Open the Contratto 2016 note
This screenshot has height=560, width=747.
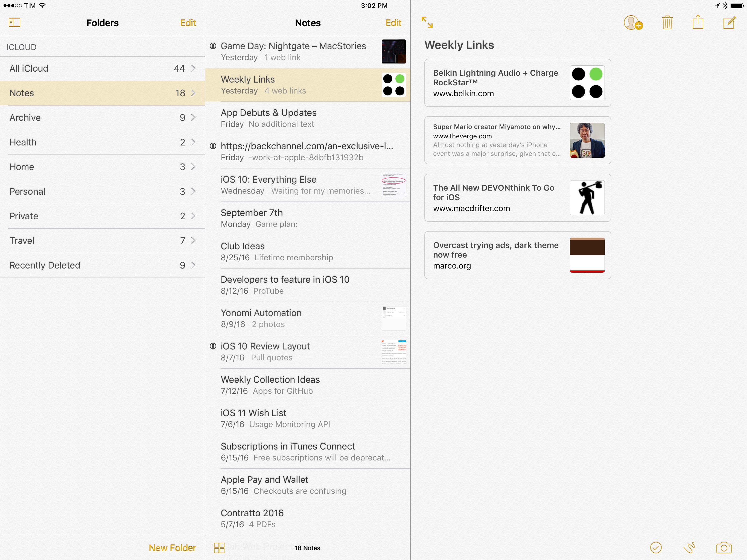[308, 518]
